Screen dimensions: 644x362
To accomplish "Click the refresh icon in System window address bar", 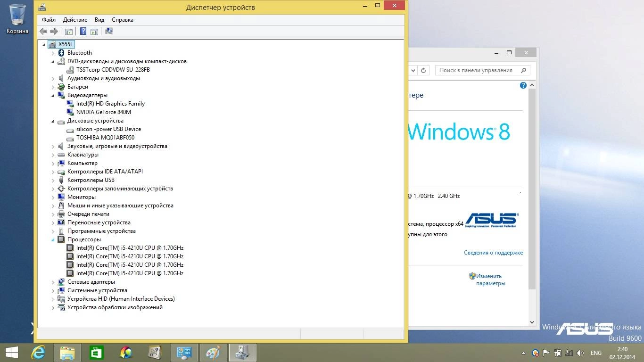I will point(423,70).
